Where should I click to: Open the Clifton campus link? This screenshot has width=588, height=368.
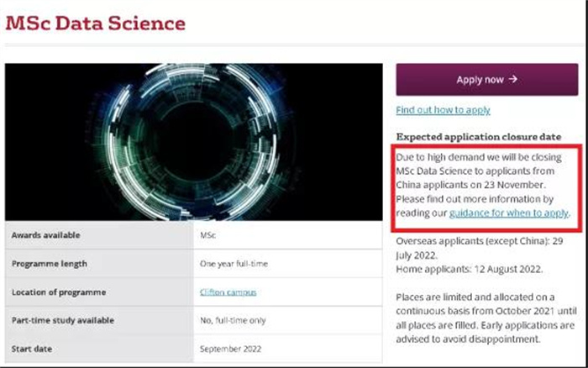[x=228, y=292]
